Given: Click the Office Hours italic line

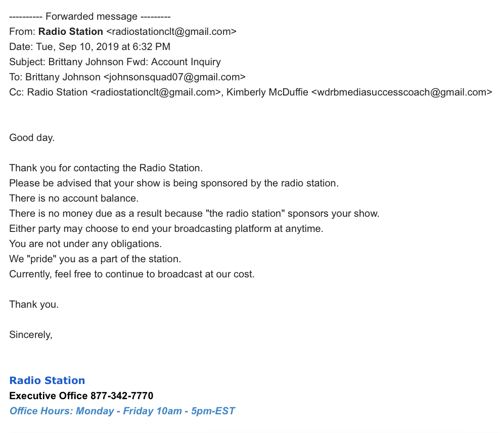Looking at the screenshot, I should pos(122,411).
